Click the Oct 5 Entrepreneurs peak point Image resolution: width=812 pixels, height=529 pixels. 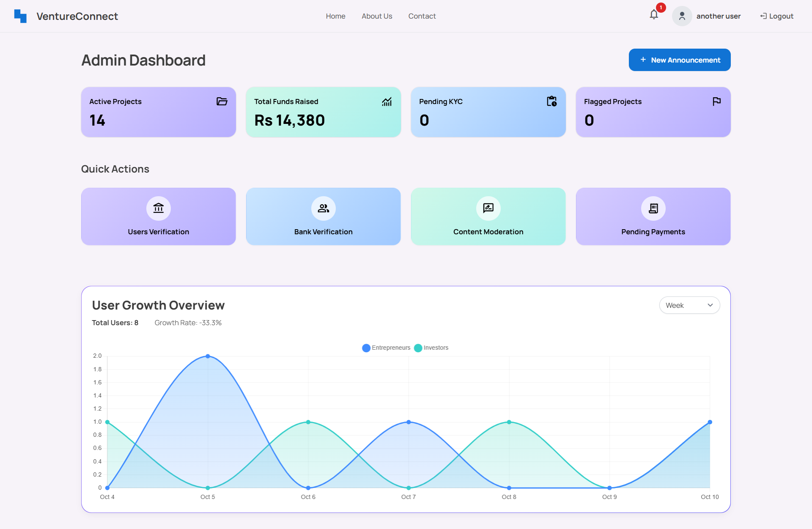coord(208,356)
